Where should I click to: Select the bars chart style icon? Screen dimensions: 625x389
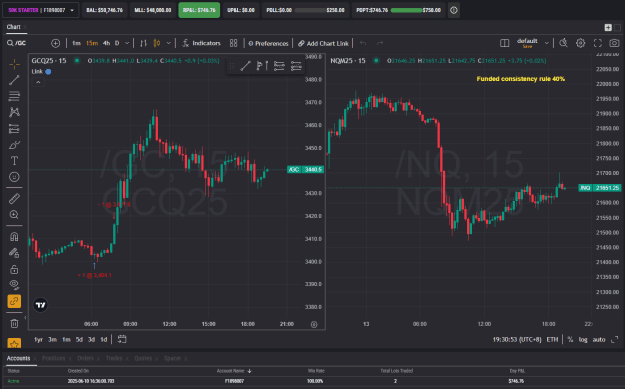pyautogui.click(x=143, y=43)
